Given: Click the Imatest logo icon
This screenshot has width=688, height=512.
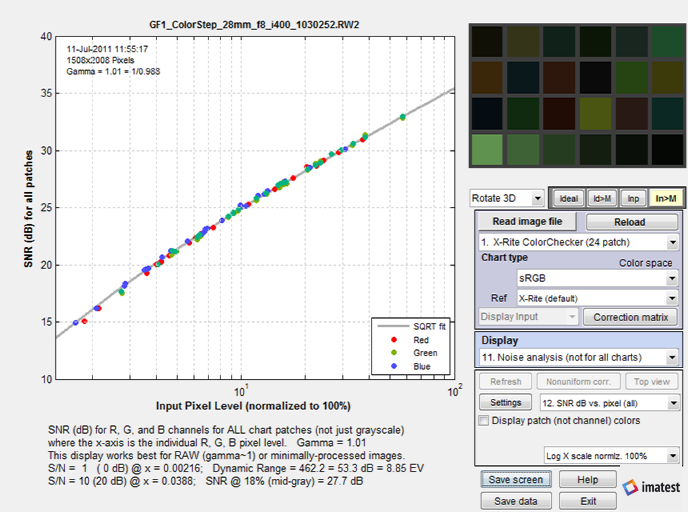Looking at the screenshot, I should (x=630, y=487).
